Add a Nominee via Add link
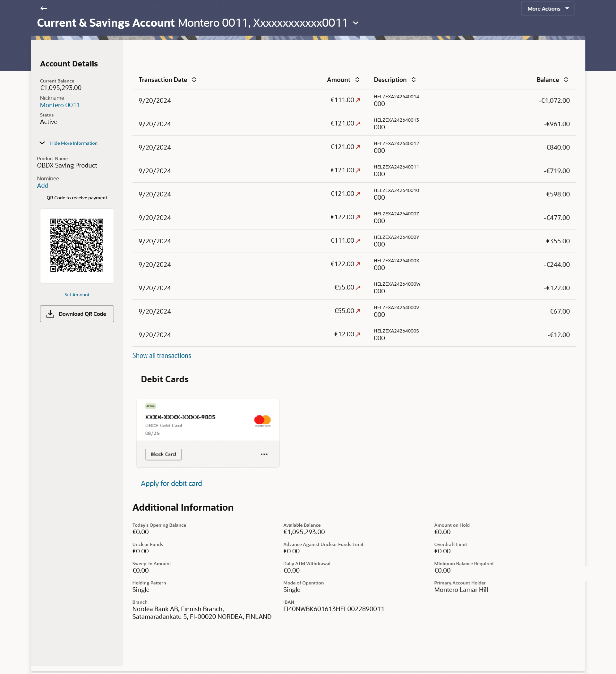 [42, 186]
